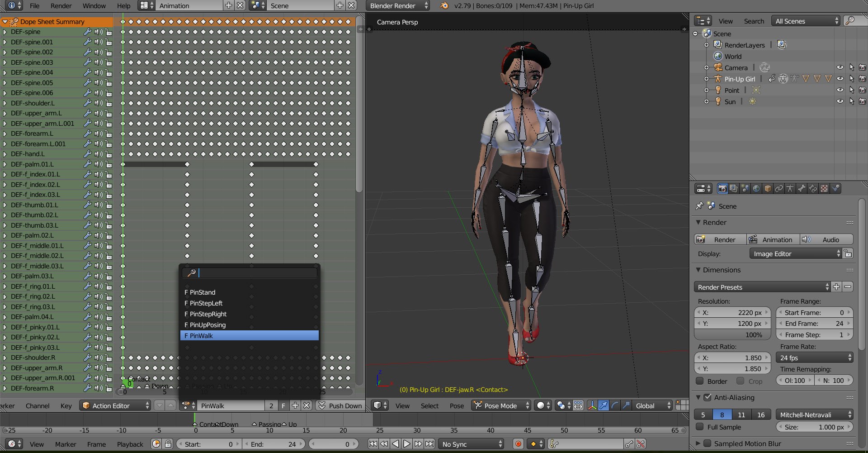This screenshot has width=868, height=453.
Task: Toggle the Full Sample checkbox
Action: click(700, 427)
